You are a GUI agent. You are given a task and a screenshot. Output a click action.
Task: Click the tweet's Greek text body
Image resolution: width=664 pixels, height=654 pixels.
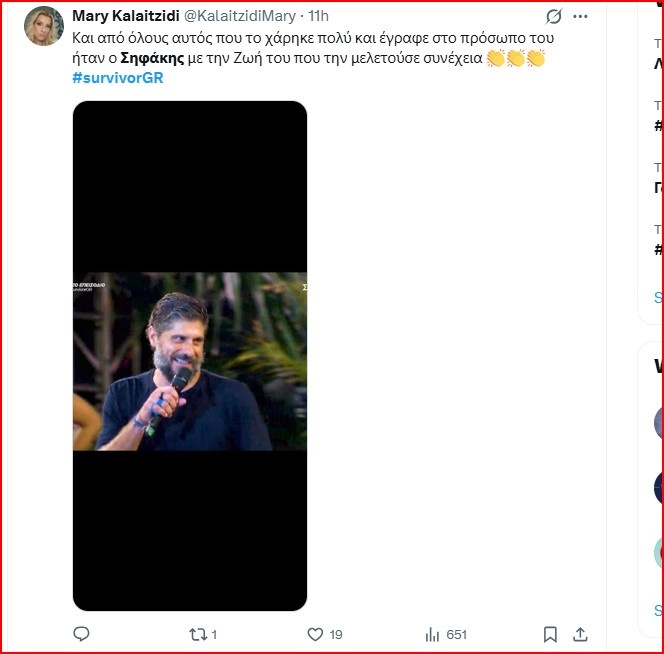tap(300, 38)
